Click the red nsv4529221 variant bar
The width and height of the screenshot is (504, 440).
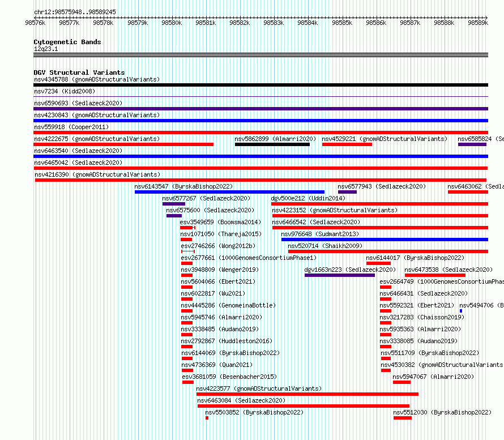pyautogui.click(x=347, y=144)
